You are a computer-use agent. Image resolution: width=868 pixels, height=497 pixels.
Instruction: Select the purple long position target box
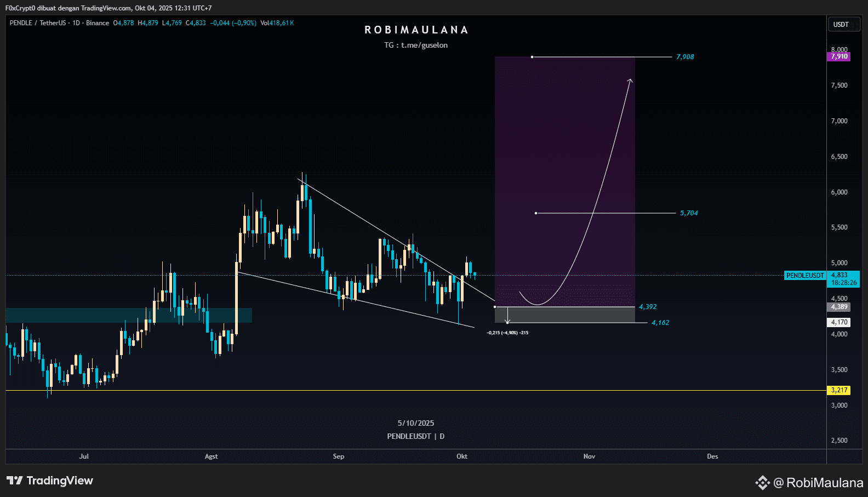click(x=565, y=182)
